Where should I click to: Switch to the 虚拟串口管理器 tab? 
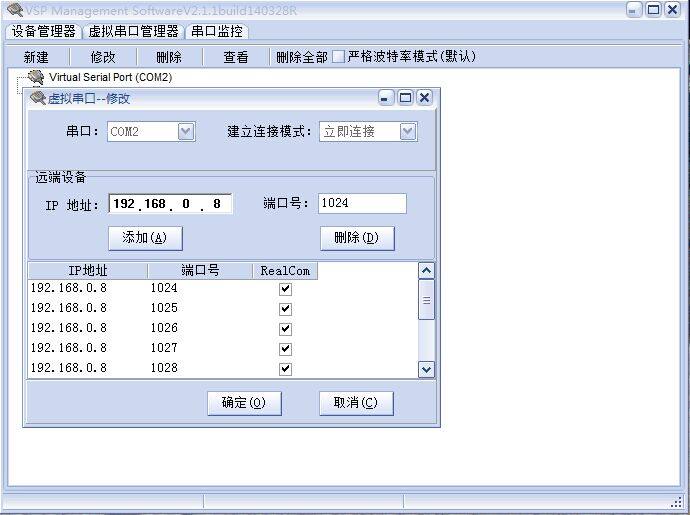(133, 31)
